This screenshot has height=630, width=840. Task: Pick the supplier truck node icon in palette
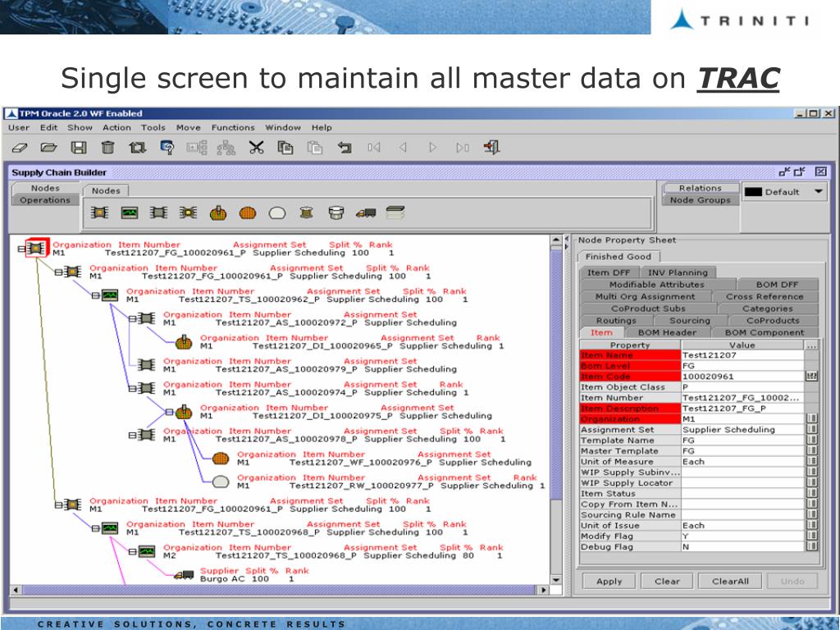click(x=365, y=213)
